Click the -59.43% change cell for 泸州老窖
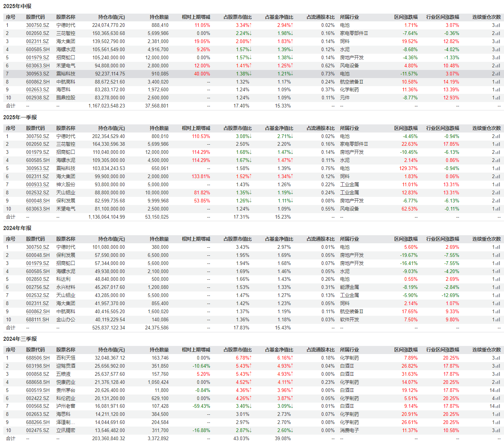Image resolution: width=504 pixels, height=442 pixels. (201, 406)
